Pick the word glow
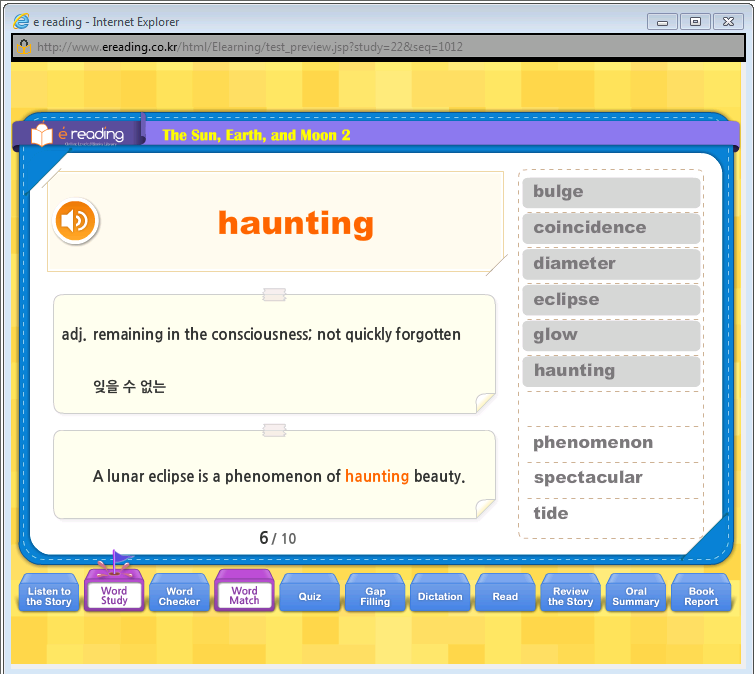755x674 pixels. pyautogui.click(x=611, y=335)
